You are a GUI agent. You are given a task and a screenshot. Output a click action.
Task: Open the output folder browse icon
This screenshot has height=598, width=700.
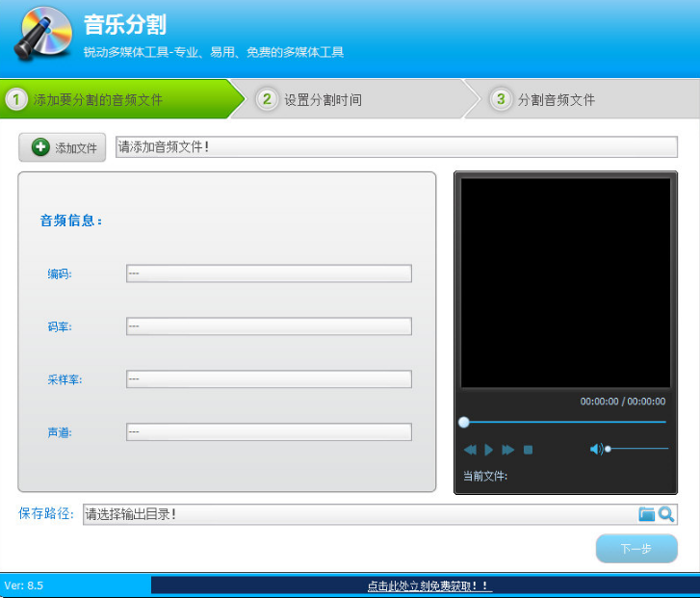point(647,514)
